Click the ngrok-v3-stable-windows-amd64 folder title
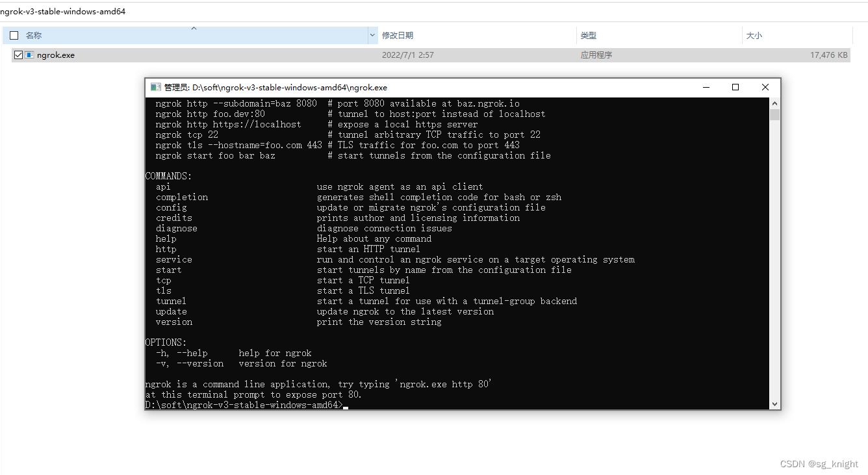 [x=63, y=11]
